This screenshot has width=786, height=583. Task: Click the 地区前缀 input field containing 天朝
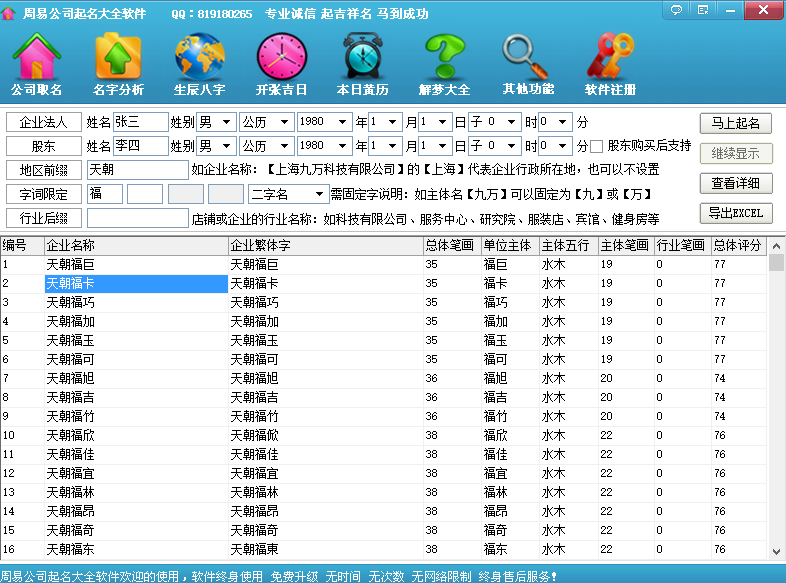tap(137, 170)
